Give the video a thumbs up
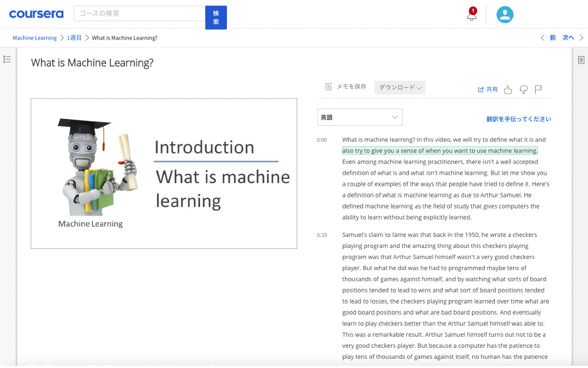Viewport: 588px width, 368px height. pyautogui.click(x=508, y=90)
